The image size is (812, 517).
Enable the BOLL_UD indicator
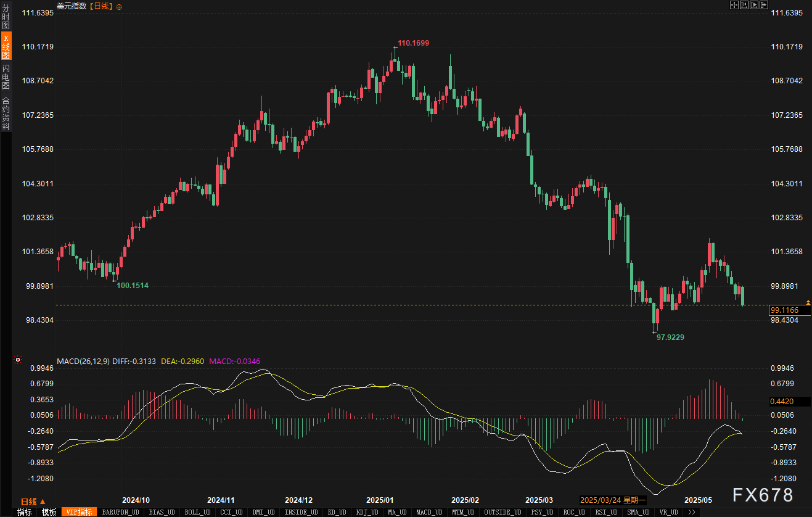197,512
